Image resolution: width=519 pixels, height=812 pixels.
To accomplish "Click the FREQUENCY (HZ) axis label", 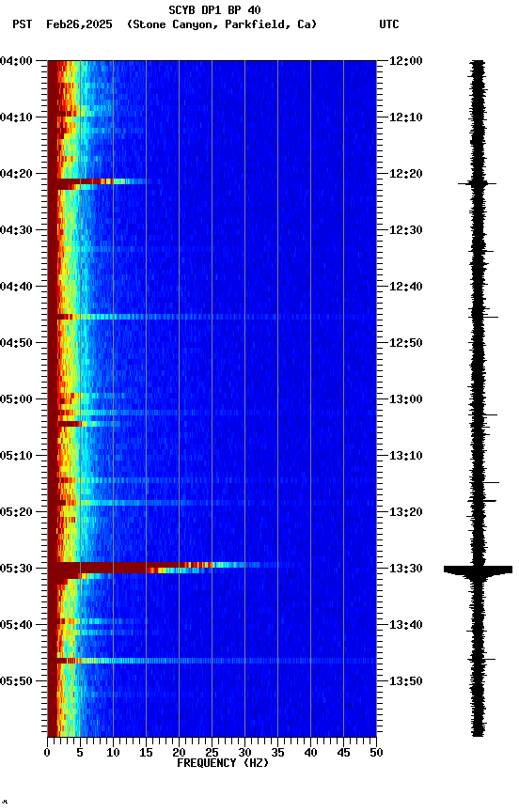I will (x=223, y=764).
